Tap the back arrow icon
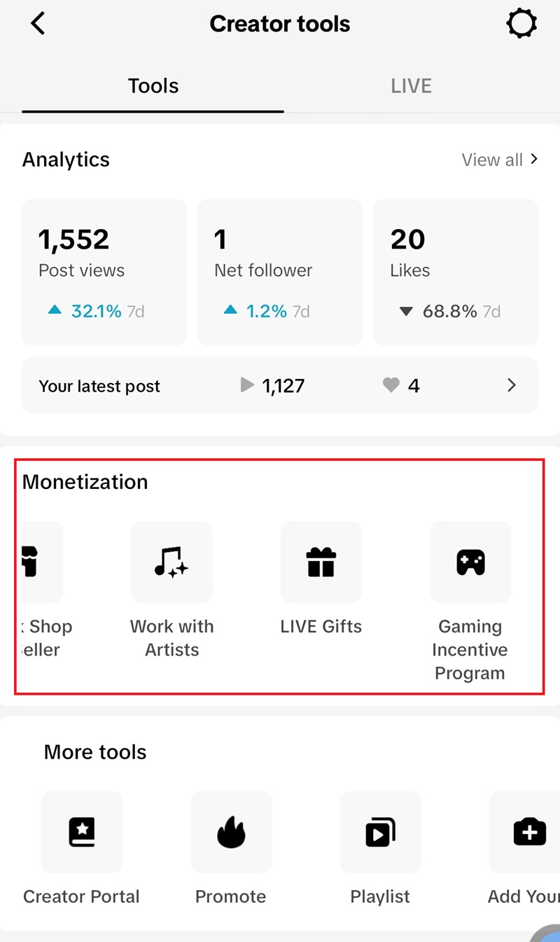This screenshot has width=560, height=942. [38, 24]
